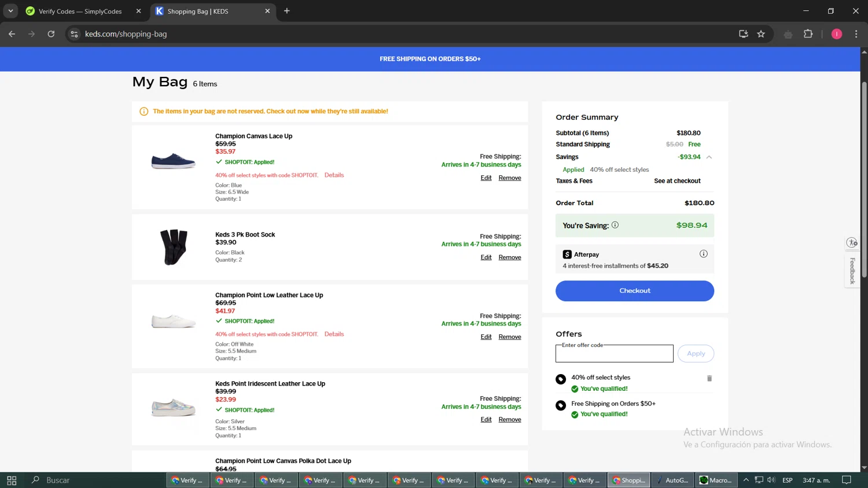The height and width of the screenshot is (488, 868).
Task: Open the browser extensions puzzle icon
Action: coord(808,34)
